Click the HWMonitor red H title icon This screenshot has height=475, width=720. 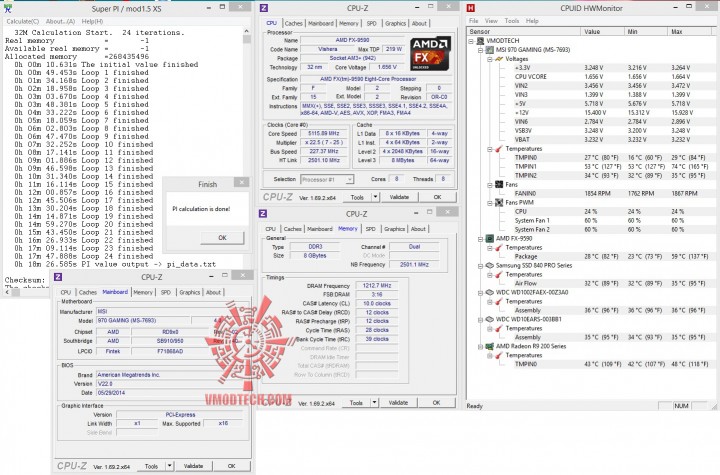tap(470, 8)
